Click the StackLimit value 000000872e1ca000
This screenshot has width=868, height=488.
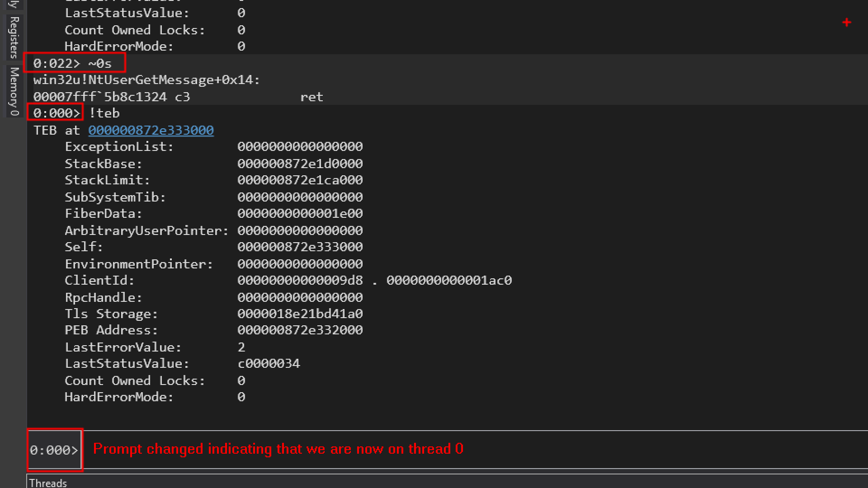300,180
